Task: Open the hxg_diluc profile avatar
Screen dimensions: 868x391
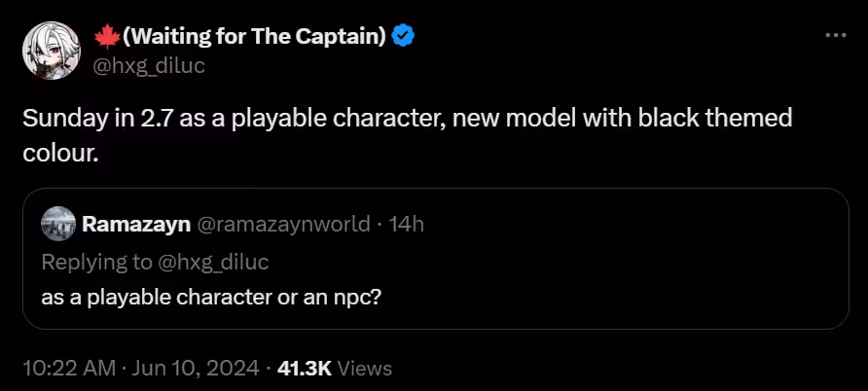Action: pos(51,51)
